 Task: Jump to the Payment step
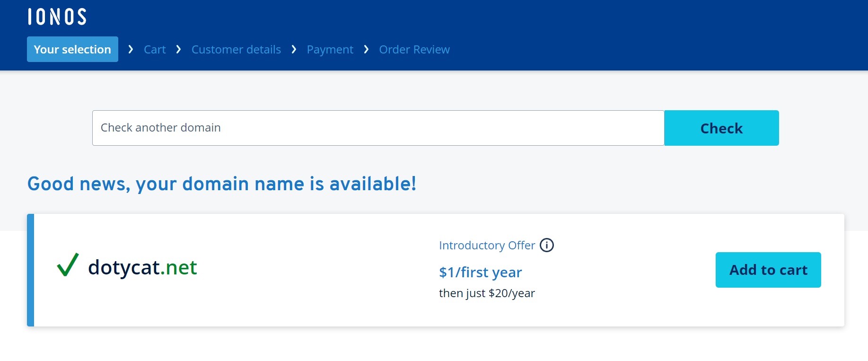coord(330,50)
